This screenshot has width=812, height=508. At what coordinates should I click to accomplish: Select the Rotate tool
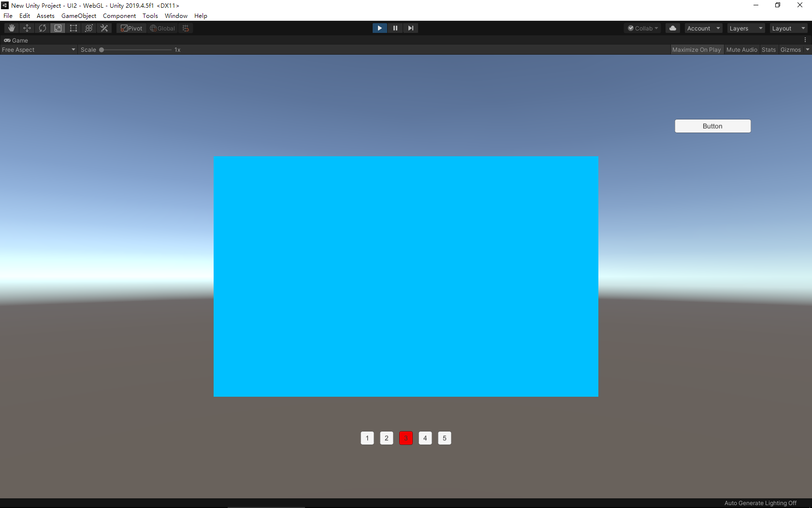pos(42,28)
